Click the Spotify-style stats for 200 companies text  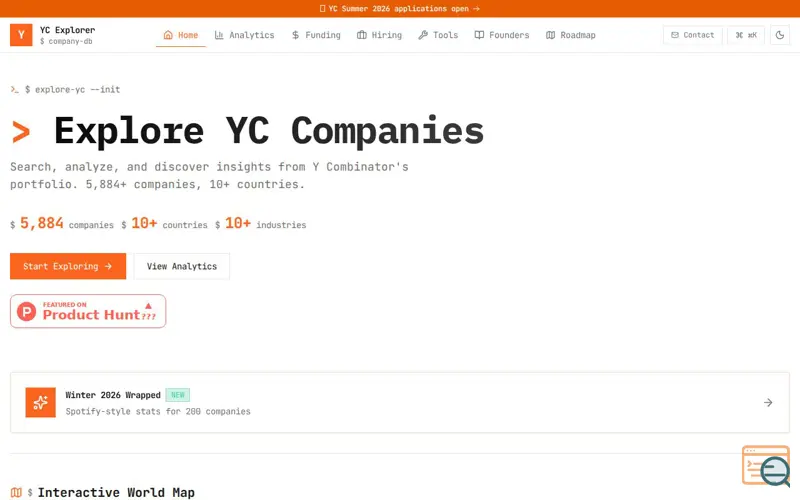(x=158, y=411)
